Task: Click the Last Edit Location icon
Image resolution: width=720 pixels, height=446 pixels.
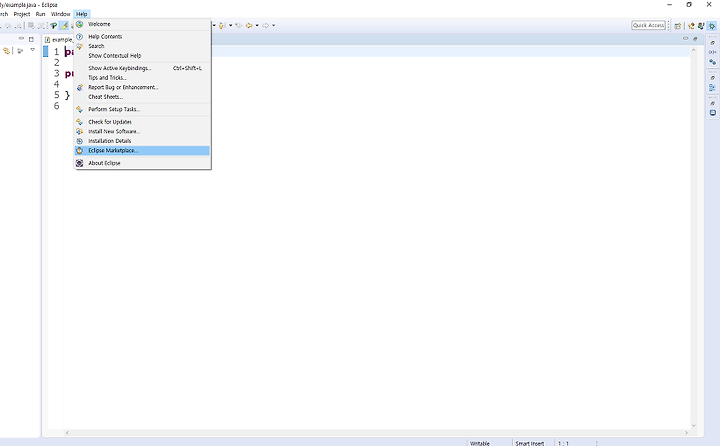Action: (x=239, y=26)
